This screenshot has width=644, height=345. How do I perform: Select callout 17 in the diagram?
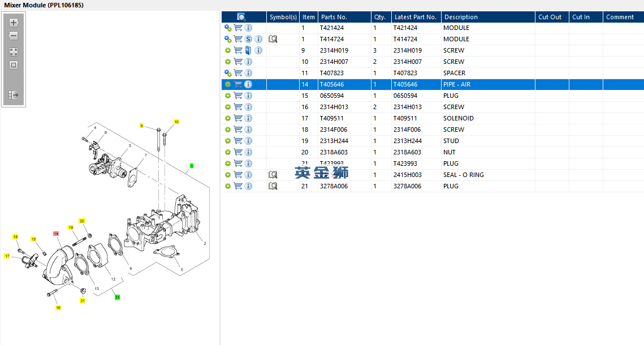[7, 256]
